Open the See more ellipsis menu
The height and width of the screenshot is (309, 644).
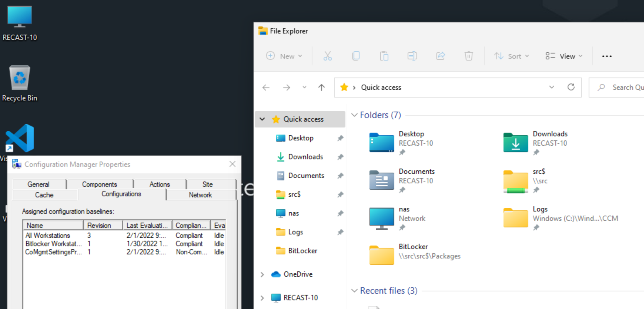pyautogui.click(x=607, y=56)
